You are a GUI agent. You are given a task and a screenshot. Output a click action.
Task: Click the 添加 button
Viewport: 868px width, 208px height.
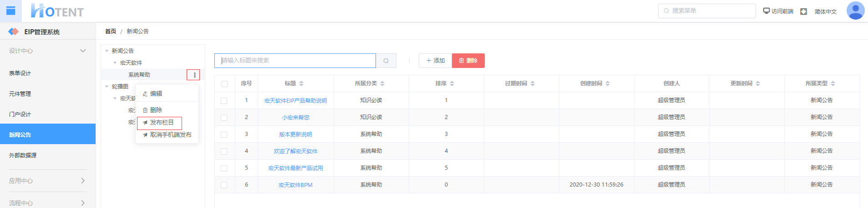pos(435,61)
